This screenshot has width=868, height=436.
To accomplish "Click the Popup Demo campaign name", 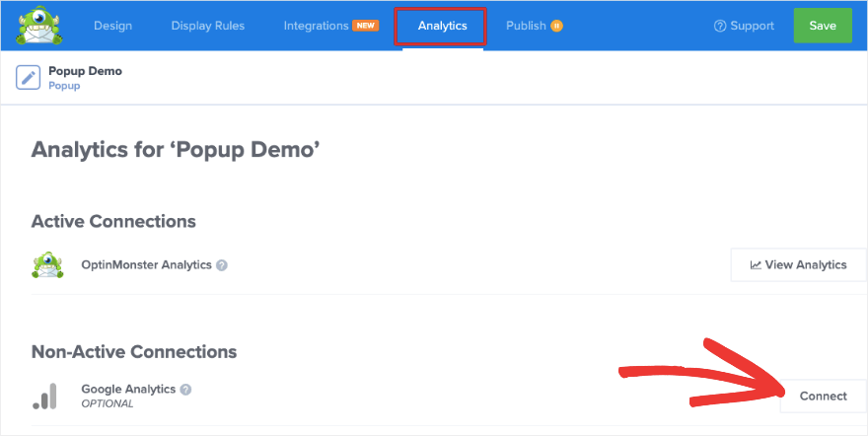I will [85, 71].
